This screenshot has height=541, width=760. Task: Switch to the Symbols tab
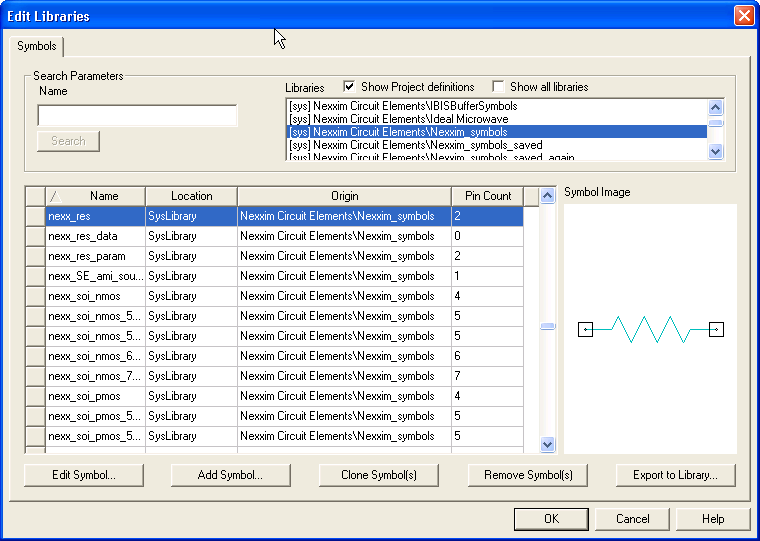coord(37,46)
